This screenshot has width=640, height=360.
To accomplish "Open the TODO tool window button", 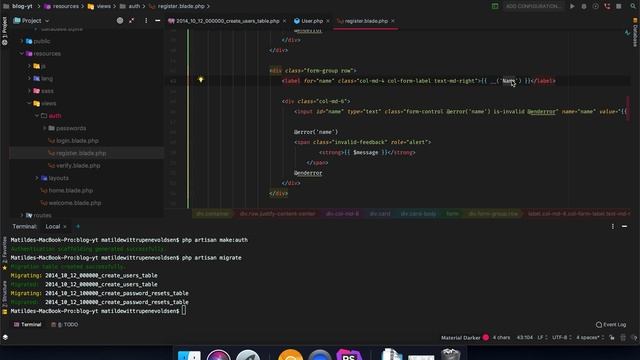I will coord(64,324).
